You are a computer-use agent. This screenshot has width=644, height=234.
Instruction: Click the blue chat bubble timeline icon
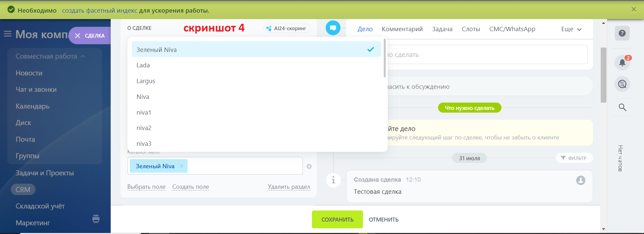point(333,28)
